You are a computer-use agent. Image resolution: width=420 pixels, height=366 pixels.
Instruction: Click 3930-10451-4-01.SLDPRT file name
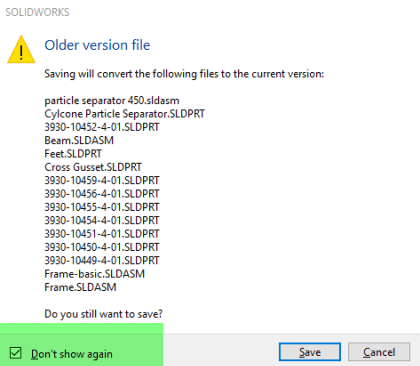click(102, 234)
